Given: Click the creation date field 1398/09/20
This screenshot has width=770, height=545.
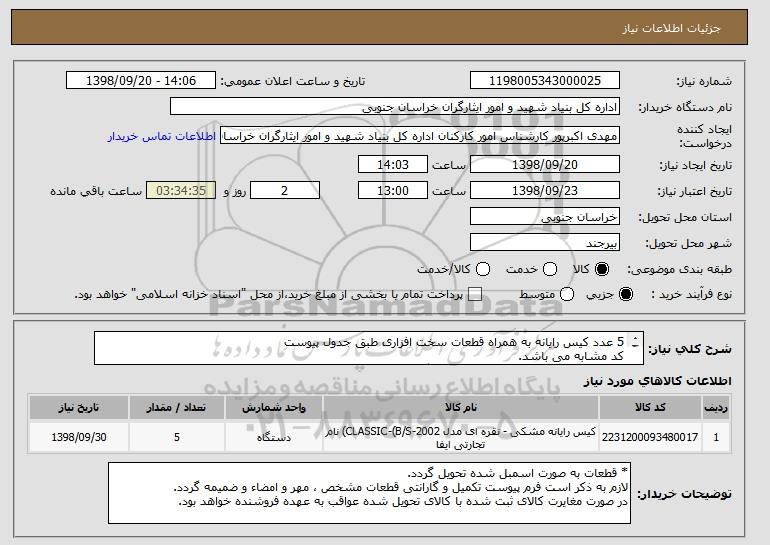Looking at the screenshot, I should [x=545, y=164].
